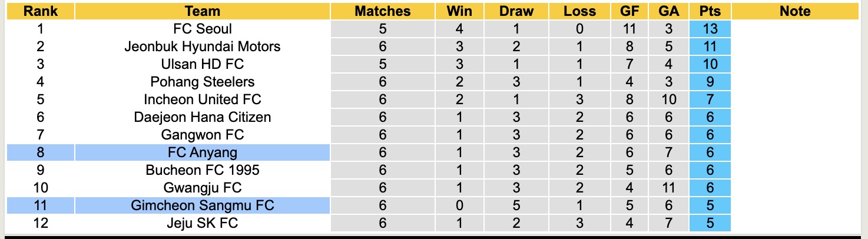
Task: Select highlighted Gimcheon Sangmu FC team
Action: (x=202, y=205)
